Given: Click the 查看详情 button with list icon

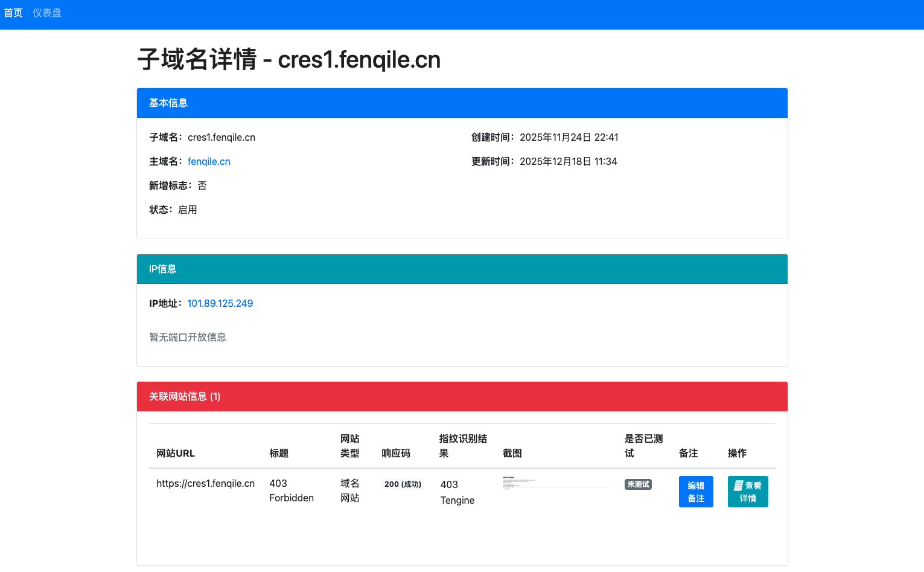Looking at the screenshot, I should pyautogui.click(x=747, y=492).
